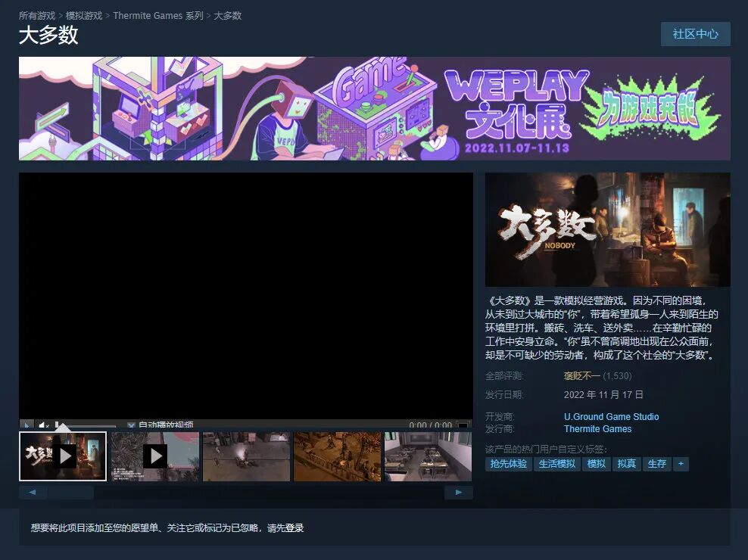Expand tags with the plus button
Screen dimensions: 748x560
tap(681, 464)
